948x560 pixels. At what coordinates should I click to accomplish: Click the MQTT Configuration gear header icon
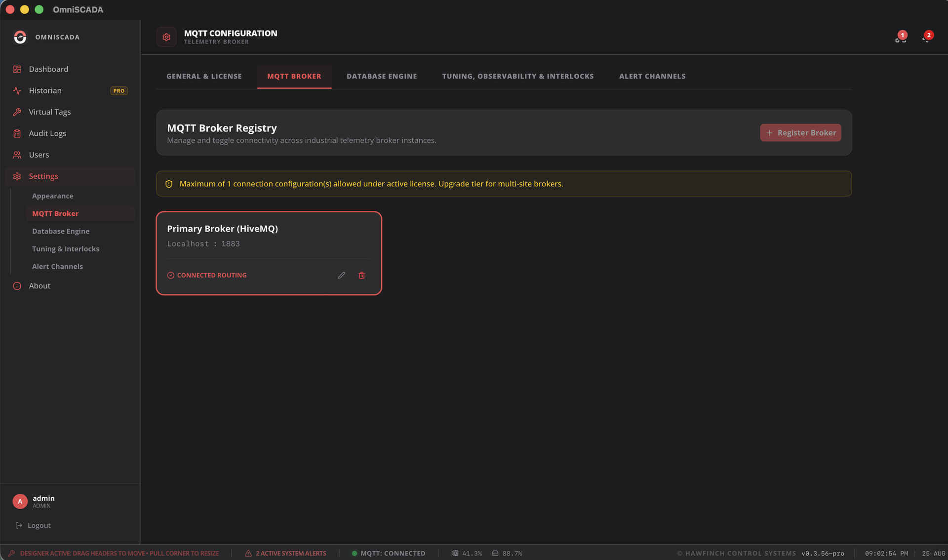point(166,37)
